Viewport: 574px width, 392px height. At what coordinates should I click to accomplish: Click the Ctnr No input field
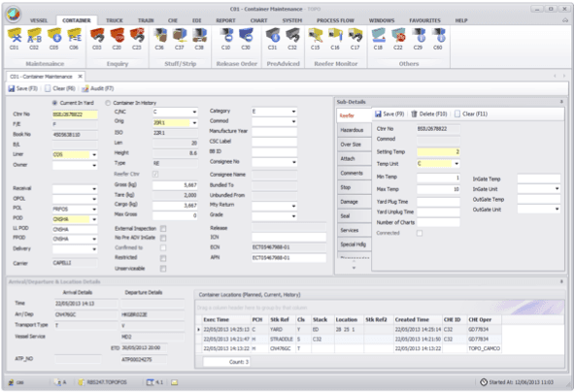coord(75,114)
